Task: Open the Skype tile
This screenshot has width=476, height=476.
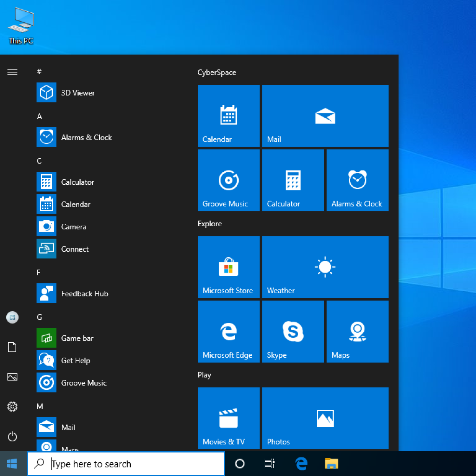Action: point(293,331)
